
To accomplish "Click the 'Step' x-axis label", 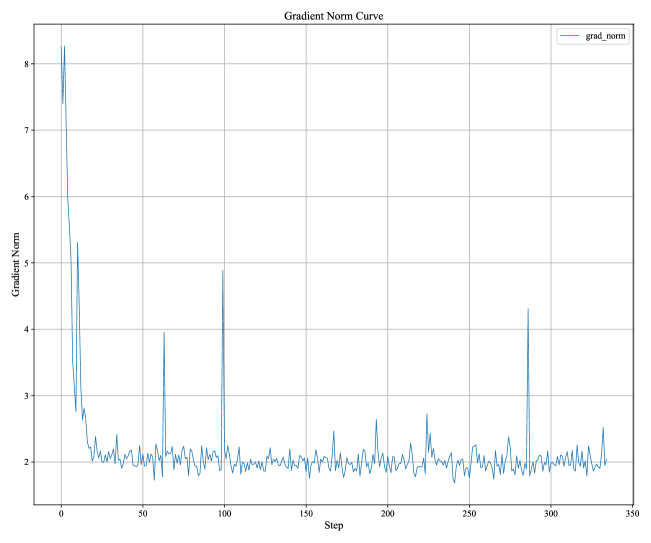I will [333, 525].
